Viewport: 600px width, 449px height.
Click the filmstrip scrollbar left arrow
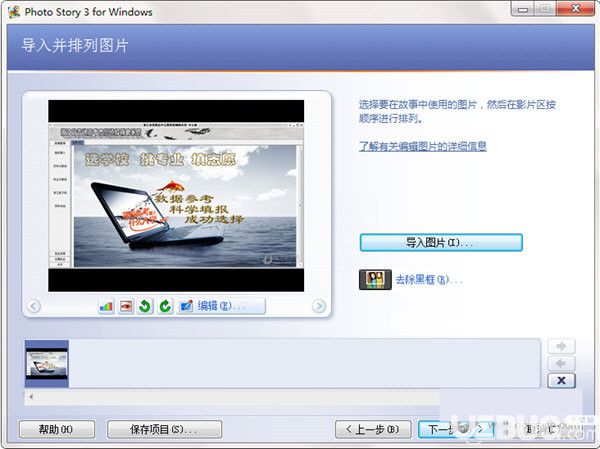pos(31,397)
